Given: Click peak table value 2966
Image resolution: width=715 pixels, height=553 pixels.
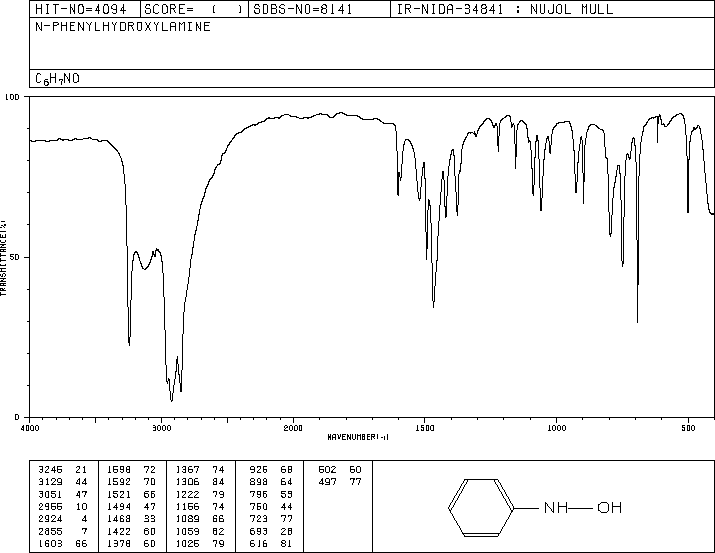Looking at the screenshot, I should click(x=50, y=506).
